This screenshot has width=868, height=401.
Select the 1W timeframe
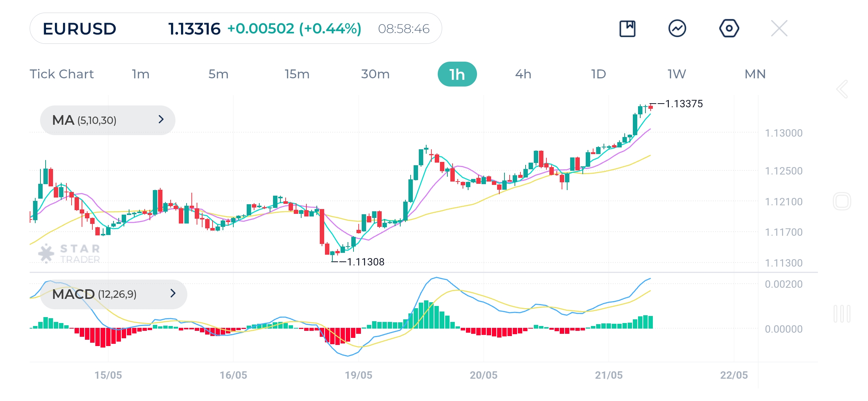coord(677,74)
